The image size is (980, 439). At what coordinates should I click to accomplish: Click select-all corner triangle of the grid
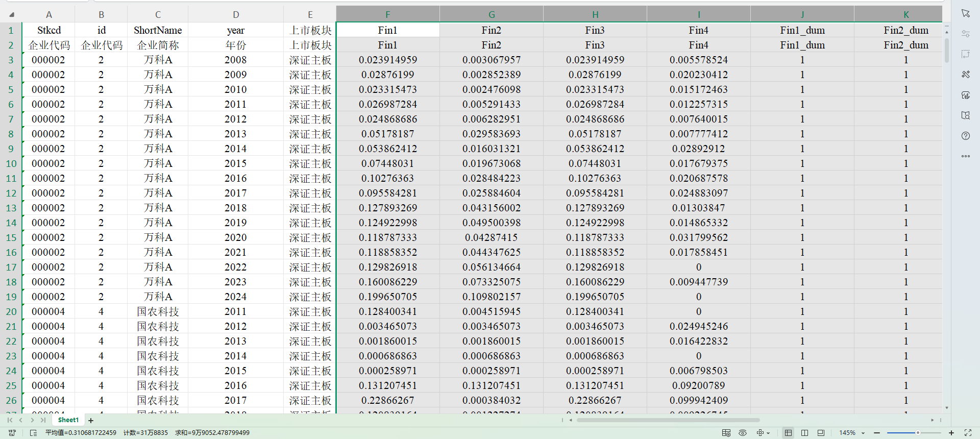[11, 15]
